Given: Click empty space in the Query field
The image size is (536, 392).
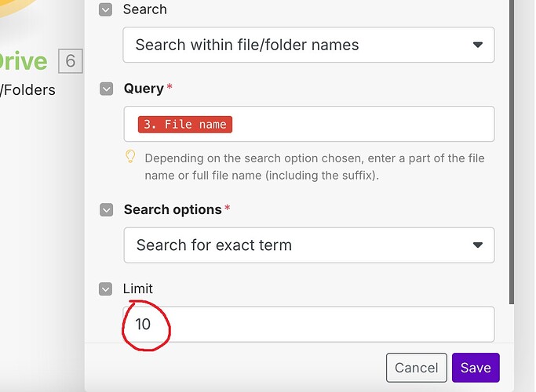Looking at the screenshot, I should point(361,125).
